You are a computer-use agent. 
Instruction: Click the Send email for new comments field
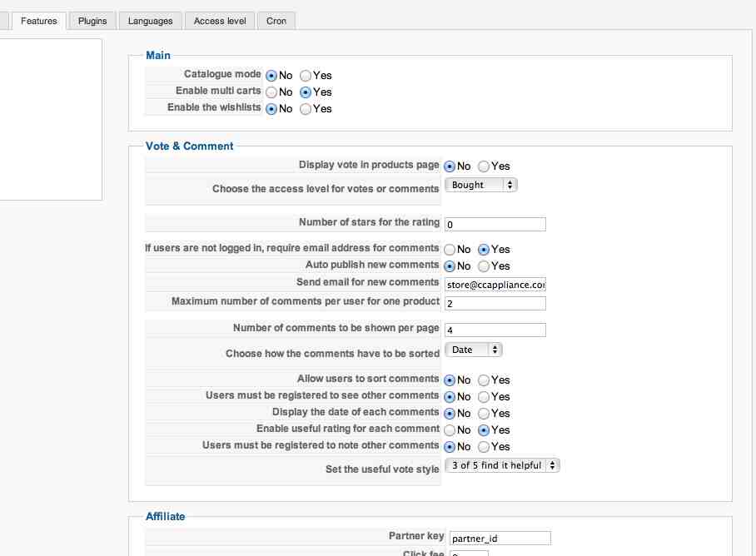click(x=495, y=285)
